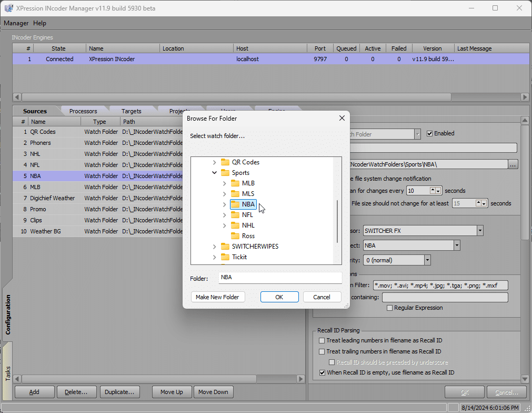Click the NBA folder icon in tree

click(x=235, y=204)
